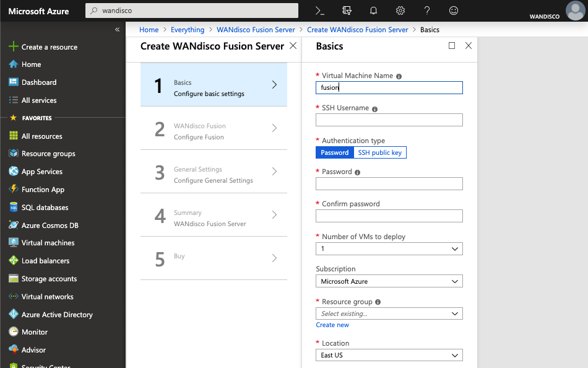Open the Location East US dropdown
The height and width of the screenshot is (368, 588).
pos(389,355)
